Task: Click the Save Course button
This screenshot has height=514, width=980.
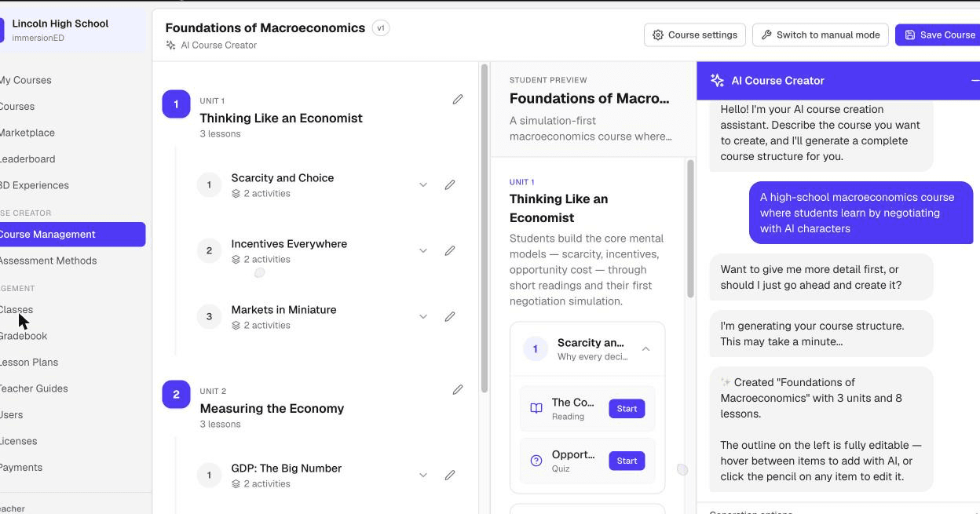Action: pos(938,35)
